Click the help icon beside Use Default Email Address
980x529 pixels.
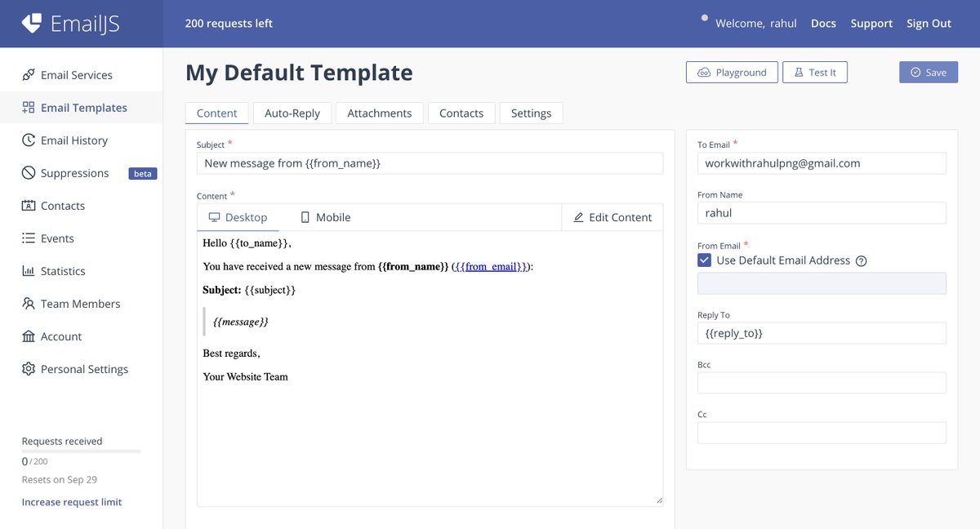861,261
